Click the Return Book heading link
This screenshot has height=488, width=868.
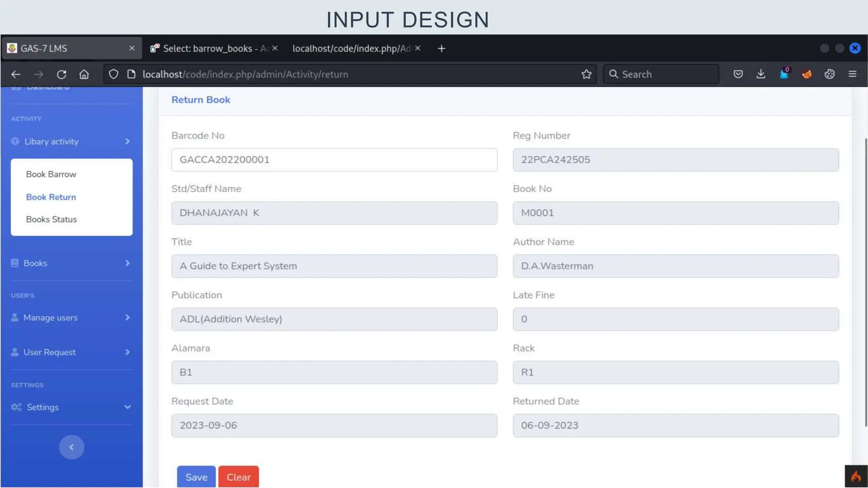[201, 100]
